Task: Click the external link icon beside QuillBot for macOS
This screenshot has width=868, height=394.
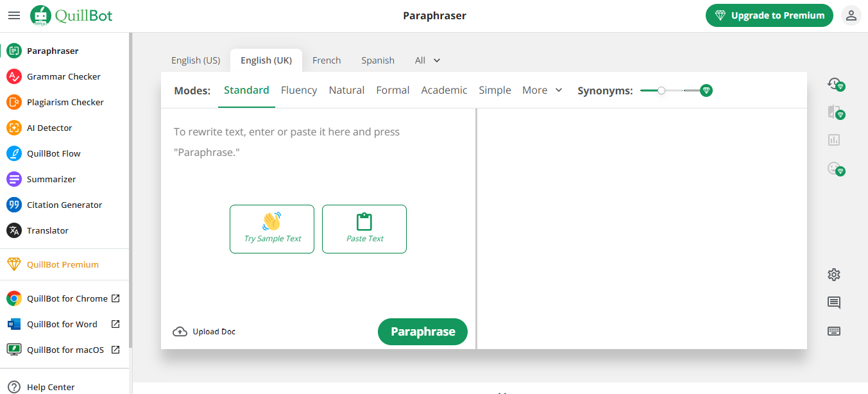Action: [115, 350]
